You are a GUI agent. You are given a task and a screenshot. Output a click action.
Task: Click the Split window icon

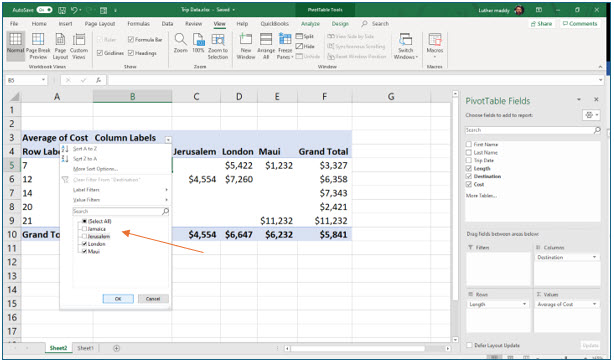(x=299, y=36)
